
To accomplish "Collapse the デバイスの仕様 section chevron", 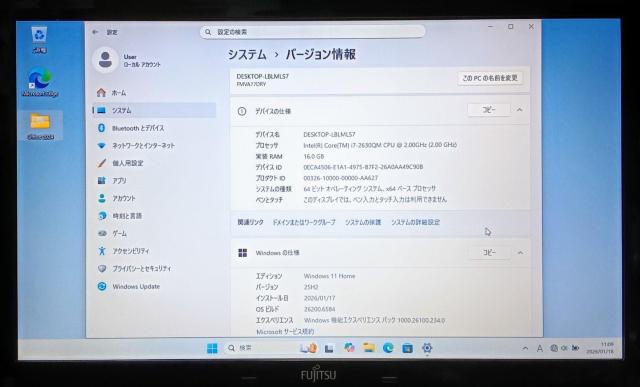I will 520,110.
